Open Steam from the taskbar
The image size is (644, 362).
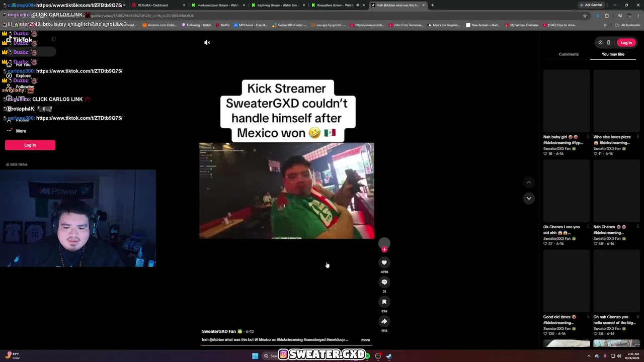[x=389, y=356]
